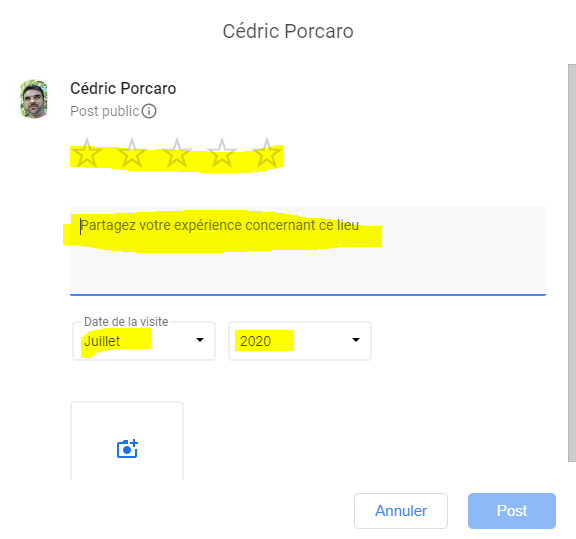Pick the fourth star rating
This screenshot has width=576, height=539.
[x=222, y=153]
